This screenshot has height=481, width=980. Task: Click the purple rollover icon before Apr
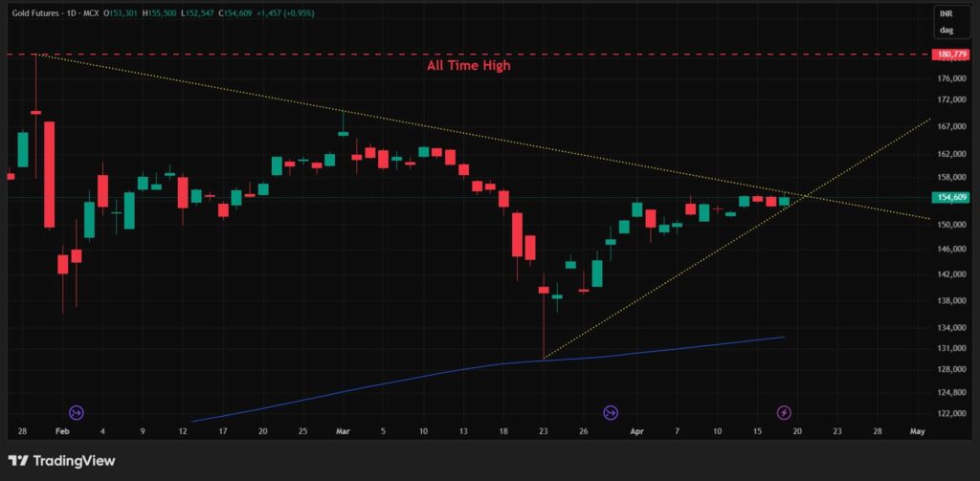tap(611, 412)
